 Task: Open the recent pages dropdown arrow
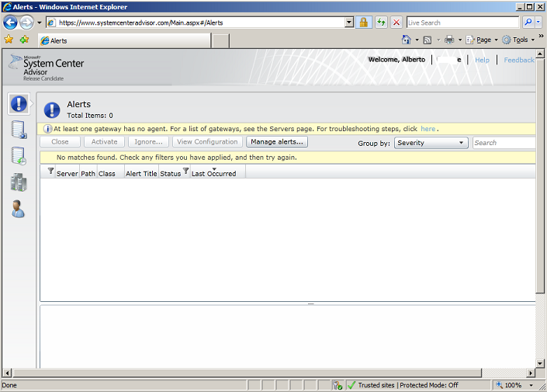pyautogui.click(x=39, y=23)
